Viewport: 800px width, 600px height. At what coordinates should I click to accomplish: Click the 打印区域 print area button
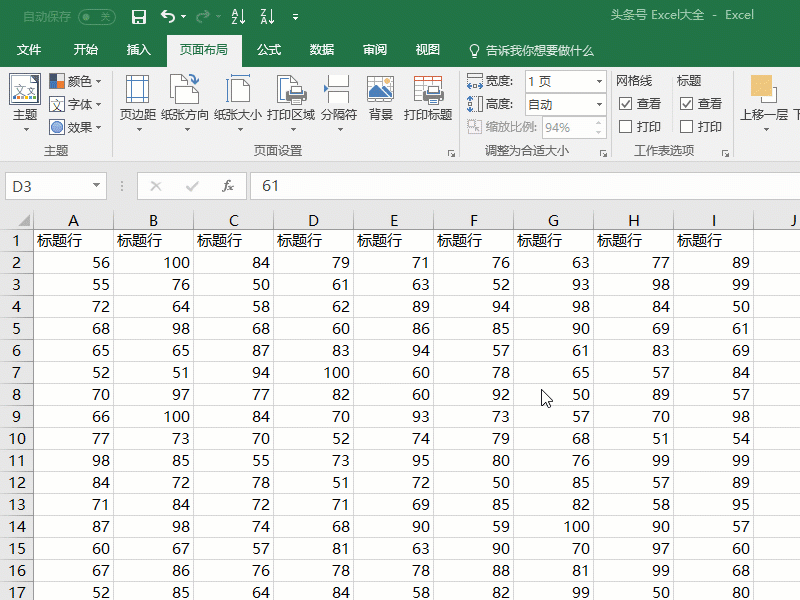[x=291, y=104]
